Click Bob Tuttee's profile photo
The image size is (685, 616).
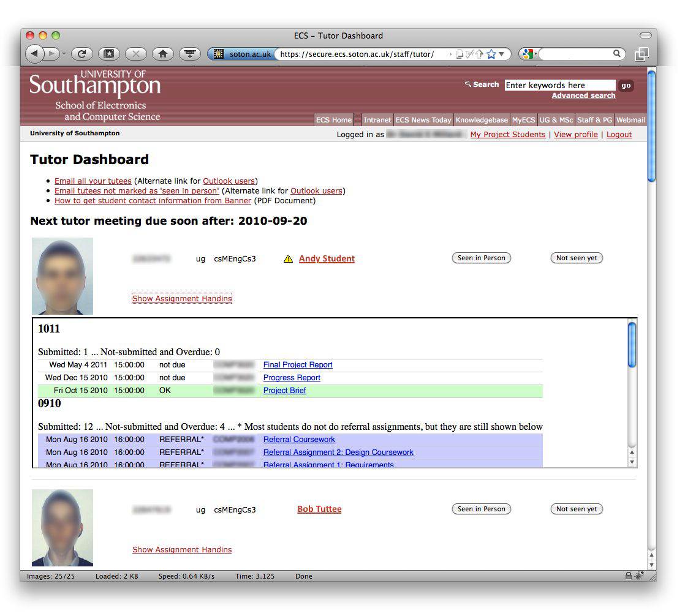(62, 528)
